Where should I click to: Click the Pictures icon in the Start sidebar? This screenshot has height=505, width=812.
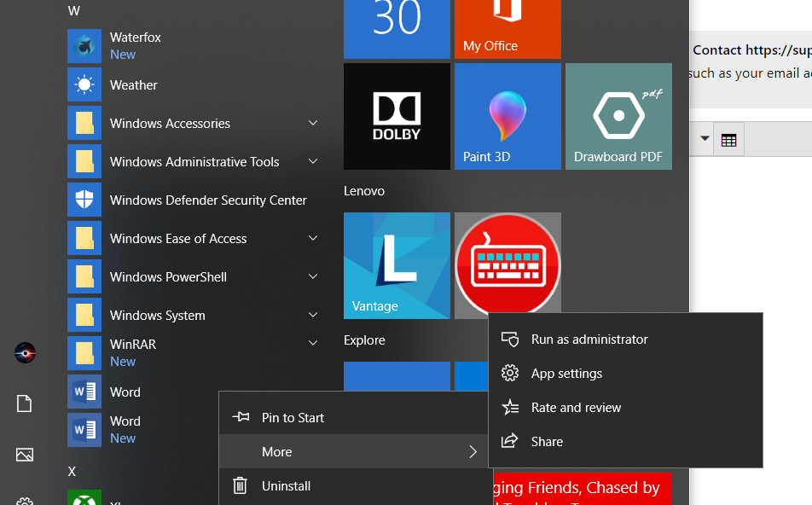click(x=25, y=455)
